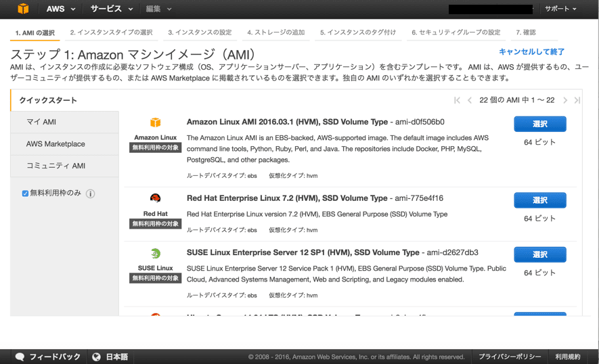Image resolution: width=599 pixels, height=364 pixels.
Task: Click the フィードバック button in footer
Action: 49,357
